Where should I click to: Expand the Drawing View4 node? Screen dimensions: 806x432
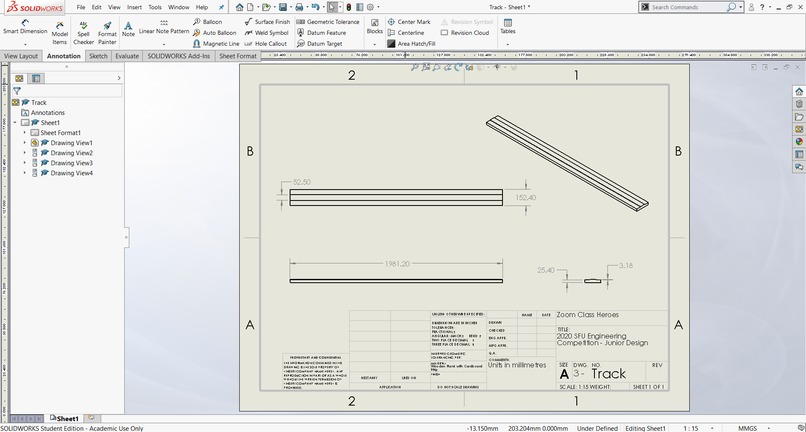click(x=25, y=173)
